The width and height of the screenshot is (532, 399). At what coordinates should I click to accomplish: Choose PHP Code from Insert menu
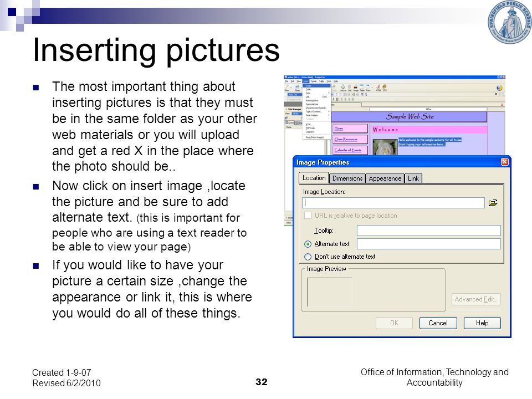(x=316, y=128)
